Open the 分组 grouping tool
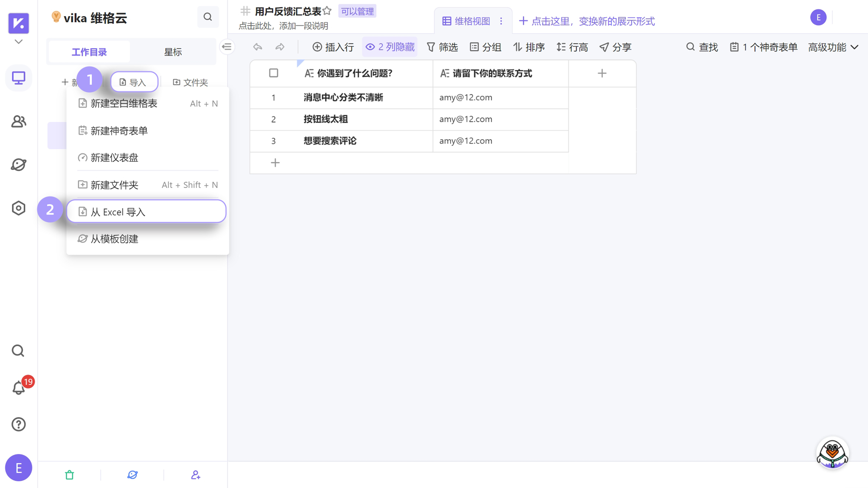 pos(486,47)
